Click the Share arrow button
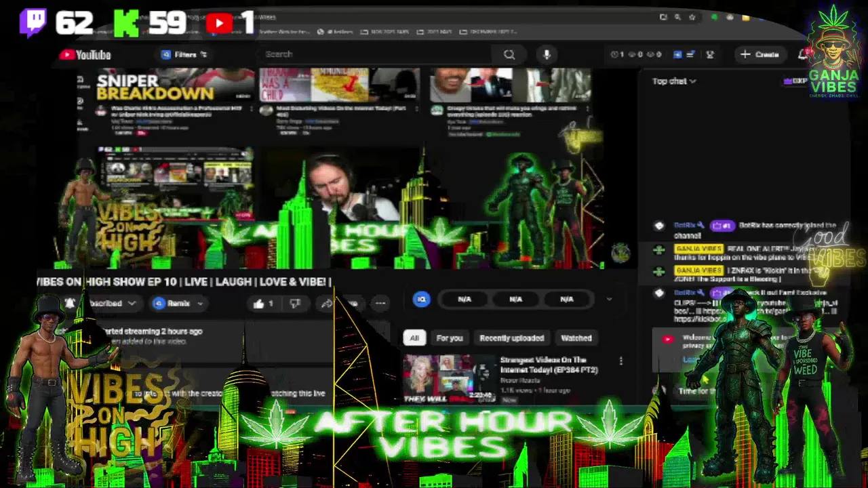Image resolution: width=868 pixels, height=488 pixels. click(x=326, y=304)
